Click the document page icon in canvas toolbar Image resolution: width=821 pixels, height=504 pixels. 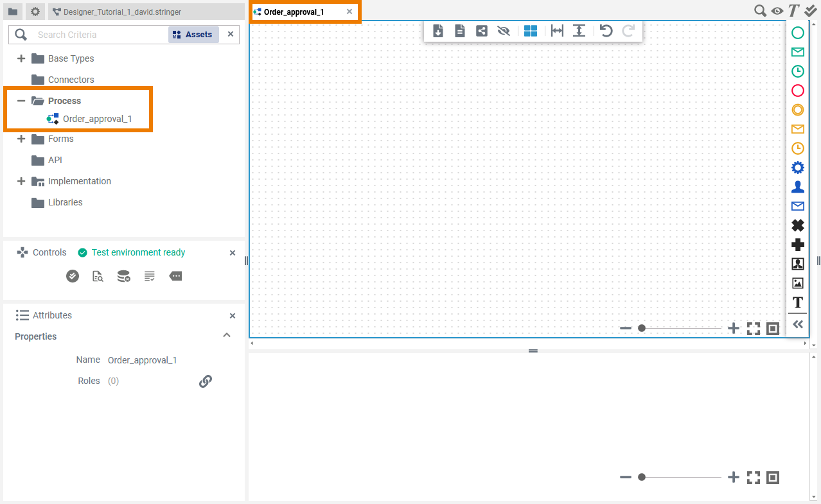tap(460, 31)
